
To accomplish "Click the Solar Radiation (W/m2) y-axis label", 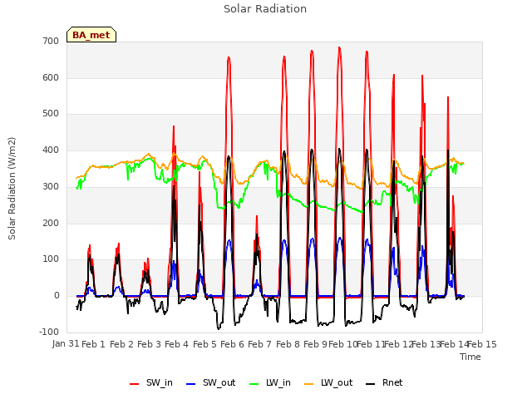I will click(12, 189).
